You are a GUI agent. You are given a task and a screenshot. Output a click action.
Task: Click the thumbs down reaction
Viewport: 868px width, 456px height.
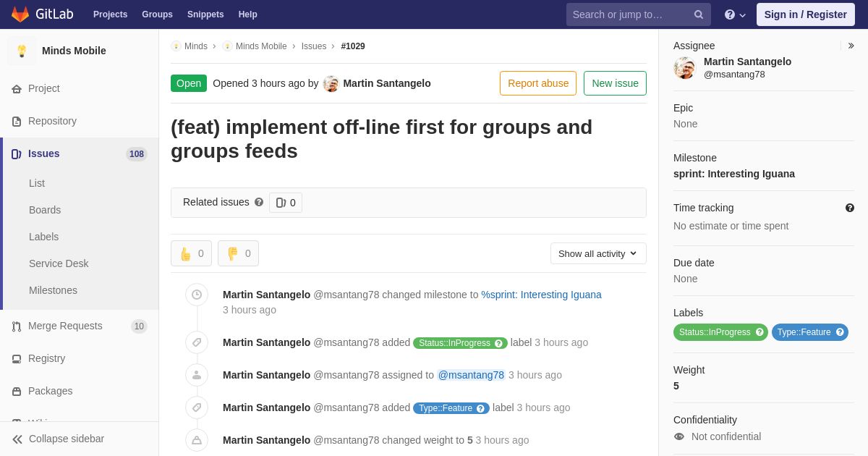238,253
